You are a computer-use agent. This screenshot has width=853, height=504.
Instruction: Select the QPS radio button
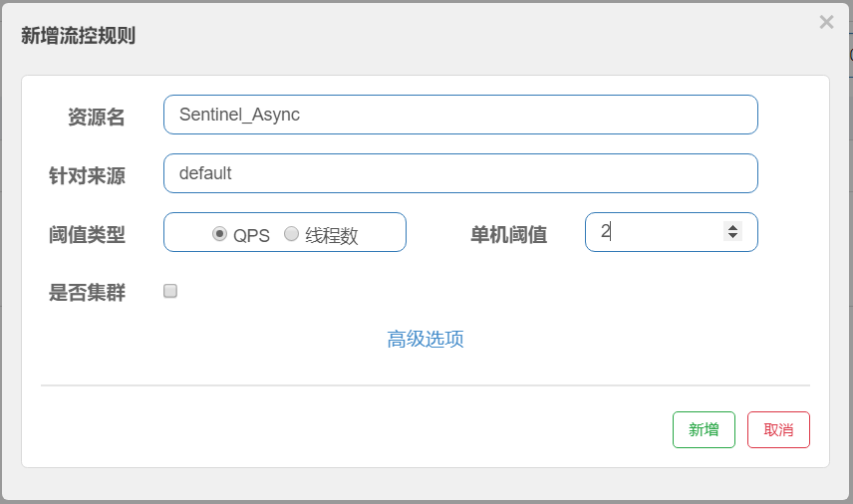219,234
